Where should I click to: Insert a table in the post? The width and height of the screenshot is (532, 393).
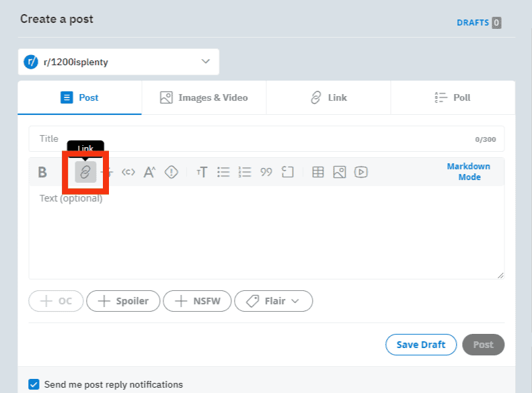[318, 172]
